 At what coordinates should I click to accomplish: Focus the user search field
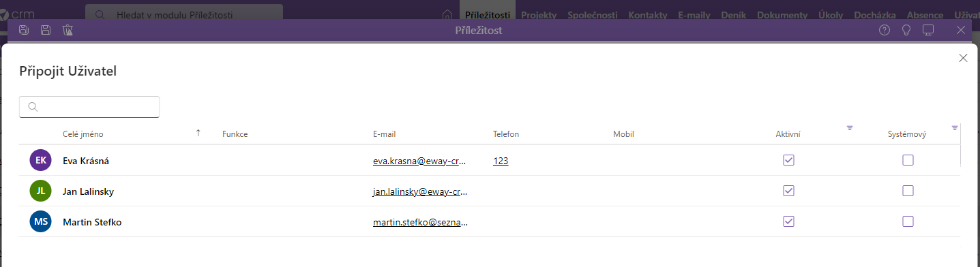[x=89, y=107]
